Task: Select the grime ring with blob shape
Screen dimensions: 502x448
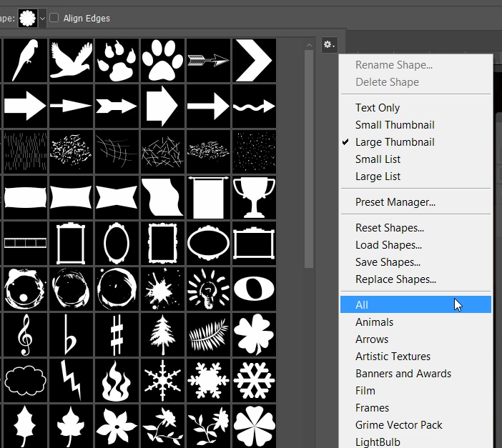Action: [25, 289]
